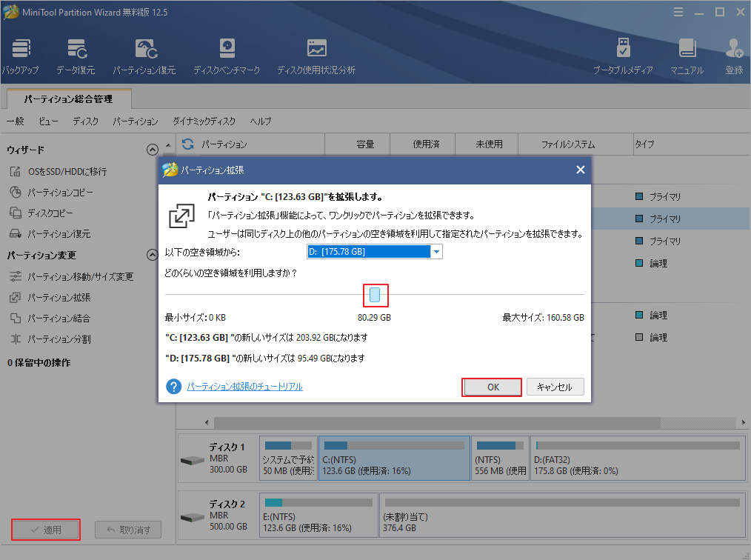The width and height of the screenshot is (751, 560).
Task: Open パーティション復元 in top toolbar
Action: [x=144, y=57]
